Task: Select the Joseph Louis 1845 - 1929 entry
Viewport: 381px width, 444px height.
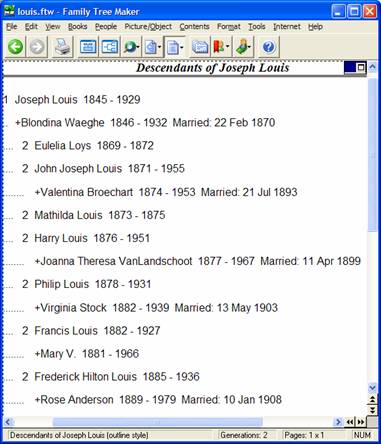Action: (x=77, y=100)
